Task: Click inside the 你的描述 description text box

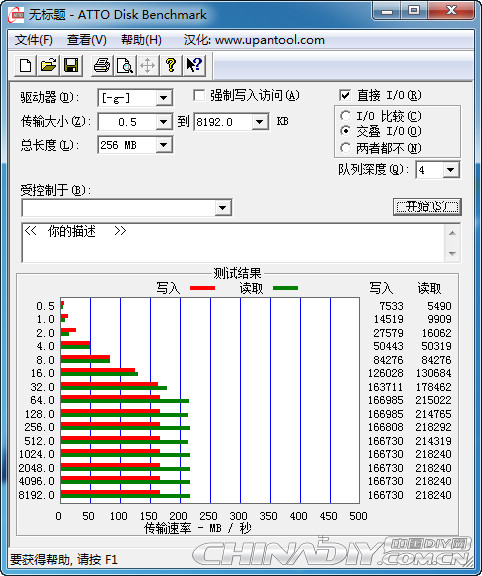Action: 233,242
